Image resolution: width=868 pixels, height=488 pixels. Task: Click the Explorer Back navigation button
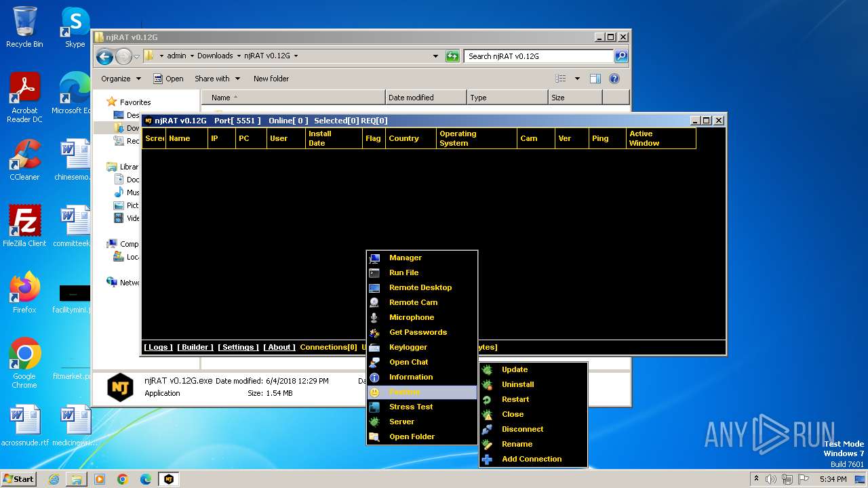click(x=104, y=56)
